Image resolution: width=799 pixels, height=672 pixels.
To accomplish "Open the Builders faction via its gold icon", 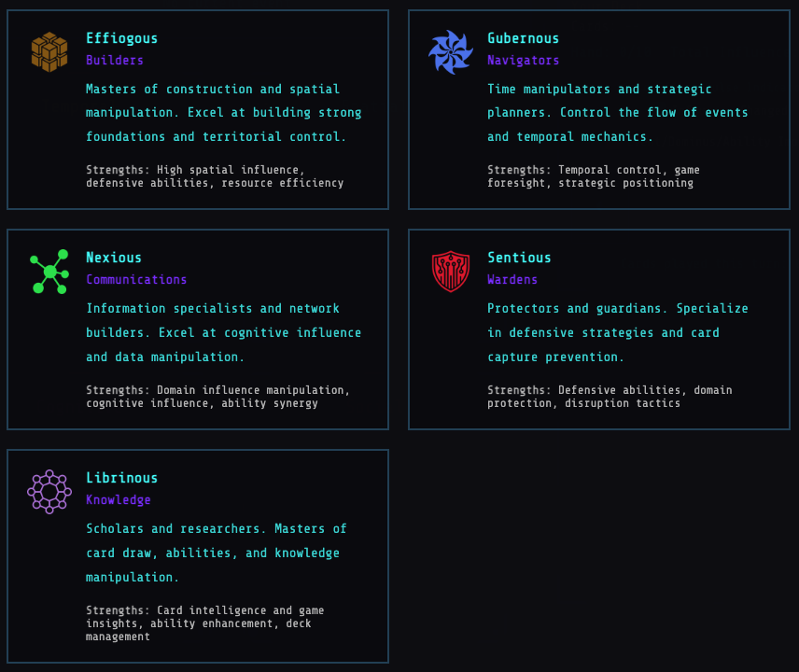I will 49,51.
